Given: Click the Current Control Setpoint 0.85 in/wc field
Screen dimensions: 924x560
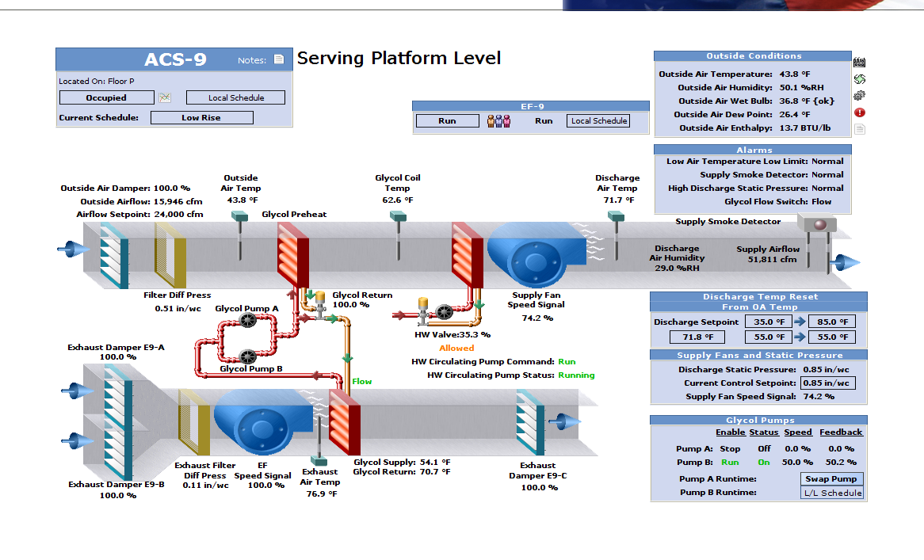Looking at the screenshot, I should (828, 383).
